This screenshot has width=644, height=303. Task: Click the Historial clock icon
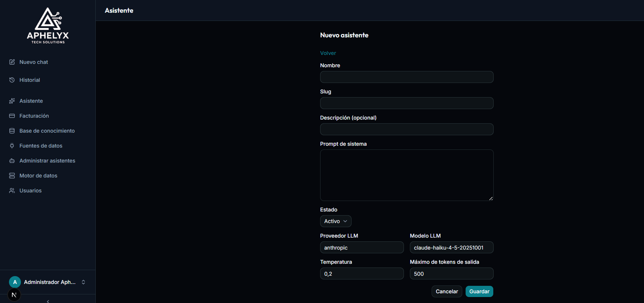click(12, 80)
